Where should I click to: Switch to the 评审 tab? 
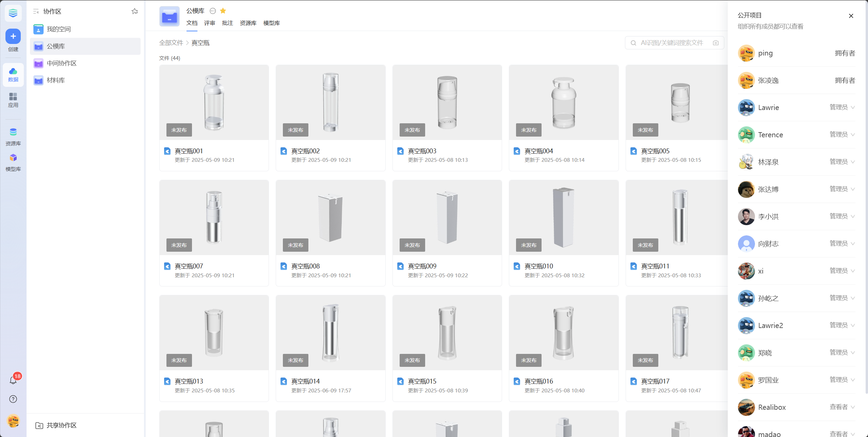[210, 23]
